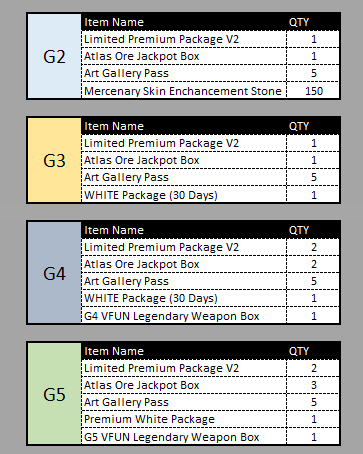
Task: Click G5 Art Gallery Pass quantity 5
Action: pos(313,402)
